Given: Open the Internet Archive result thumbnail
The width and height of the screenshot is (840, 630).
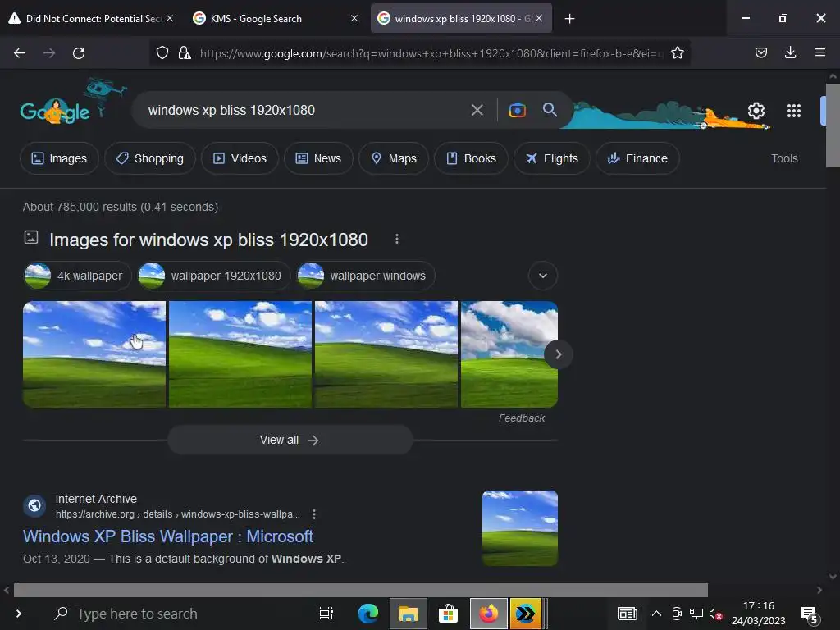Looking at the screenshot, I should (x=519, y=528).
